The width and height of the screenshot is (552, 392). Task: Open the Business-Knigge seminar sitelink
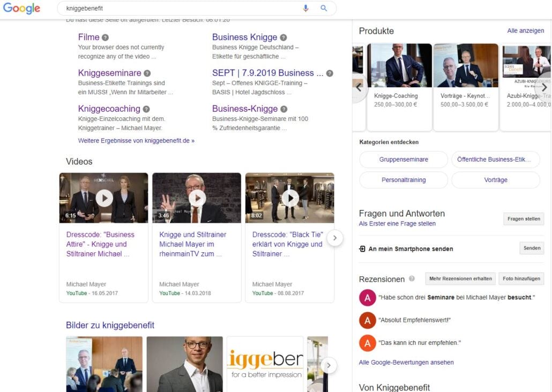(245, 109)
